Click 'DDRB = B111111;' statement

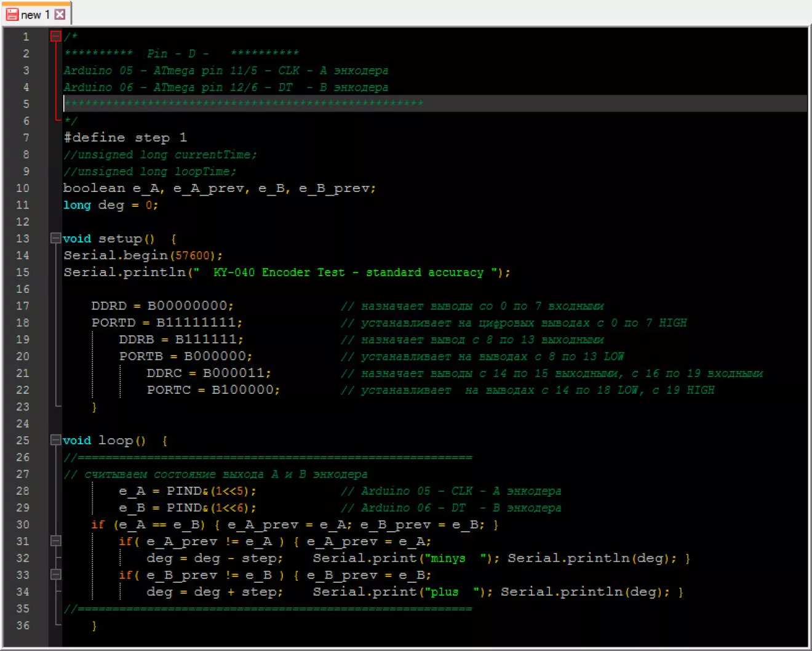click(x=181, y=339)
